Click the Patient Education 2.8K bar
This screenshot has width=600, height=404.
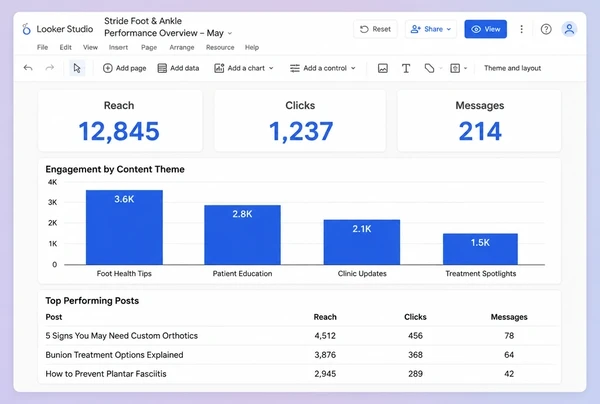coord(242,235)
